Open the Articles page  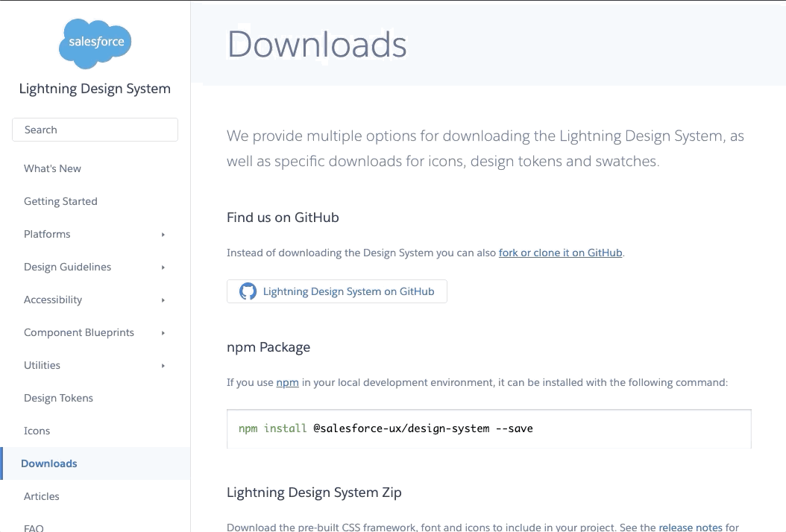(42, 496)
